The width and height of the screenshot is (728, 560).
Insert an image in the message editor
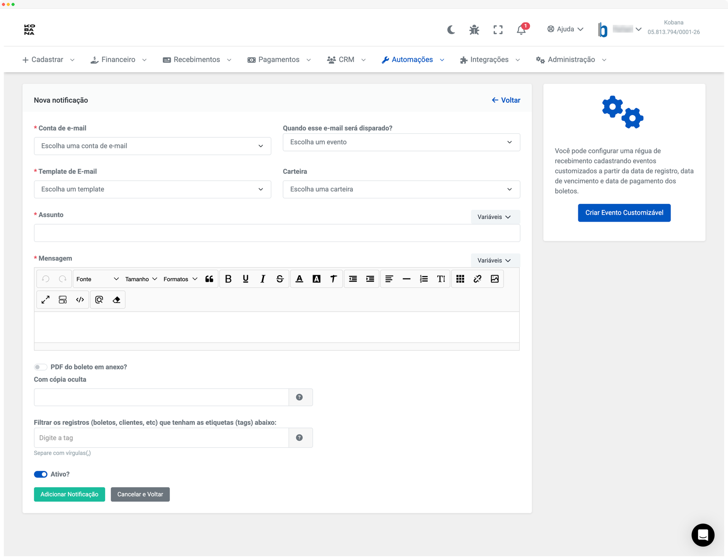coord(495,278)
